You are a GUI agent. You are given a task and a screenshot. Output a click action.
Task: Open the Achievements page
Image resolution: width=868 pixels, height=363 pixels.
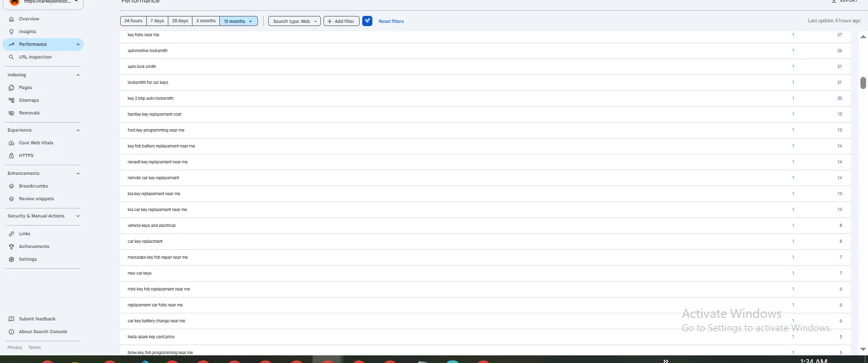tap(34, 247)
